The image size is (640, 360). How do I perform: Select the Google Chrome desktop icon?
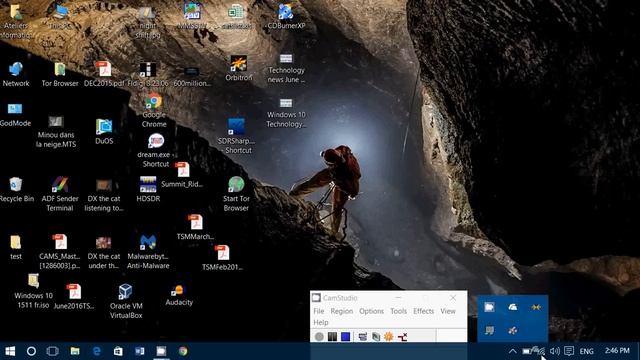point(154,110)
